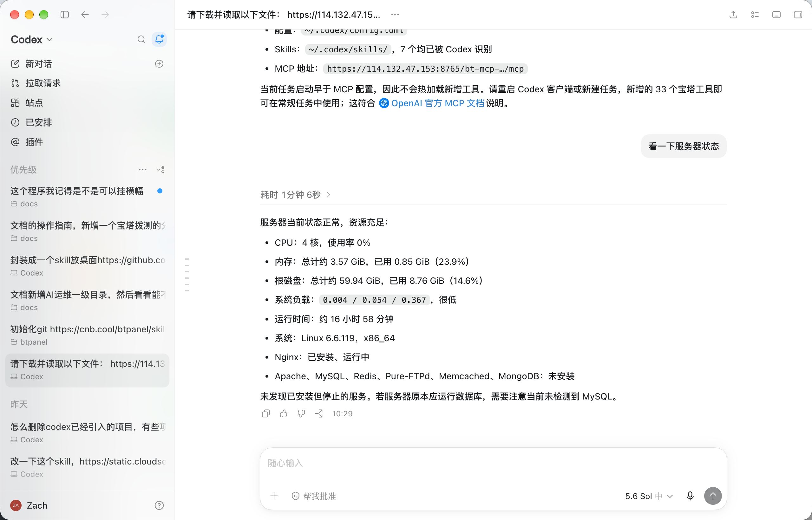The width and height of the screenshot is (812, 520).
Task: Click the ZA user avatar
Action: coord(16,505)
